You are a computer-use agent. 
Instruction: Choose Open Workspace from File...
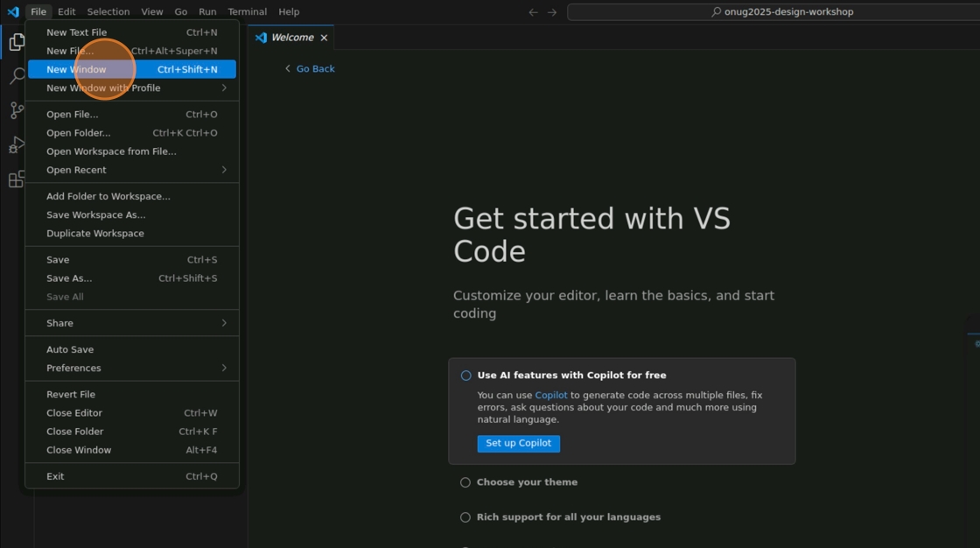[132, 151]
